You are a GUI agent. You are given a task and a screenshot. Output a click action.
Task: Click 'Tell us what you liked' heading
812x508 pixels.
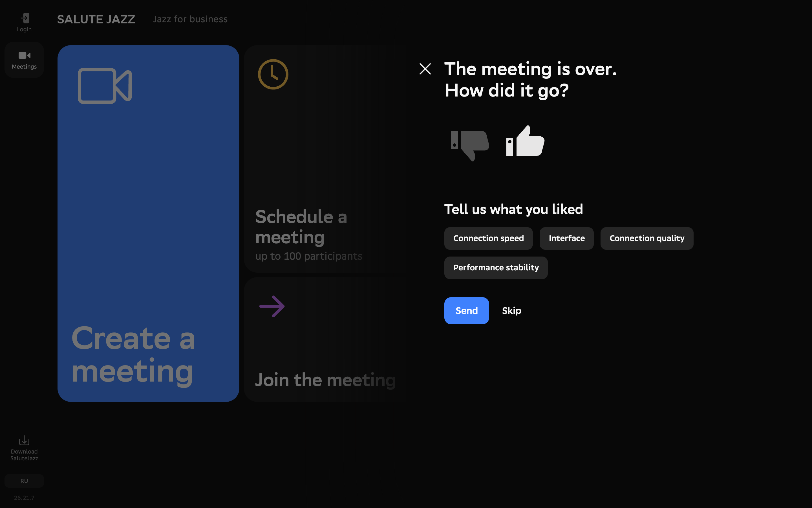pyautogui.click(x=513, y=209)
